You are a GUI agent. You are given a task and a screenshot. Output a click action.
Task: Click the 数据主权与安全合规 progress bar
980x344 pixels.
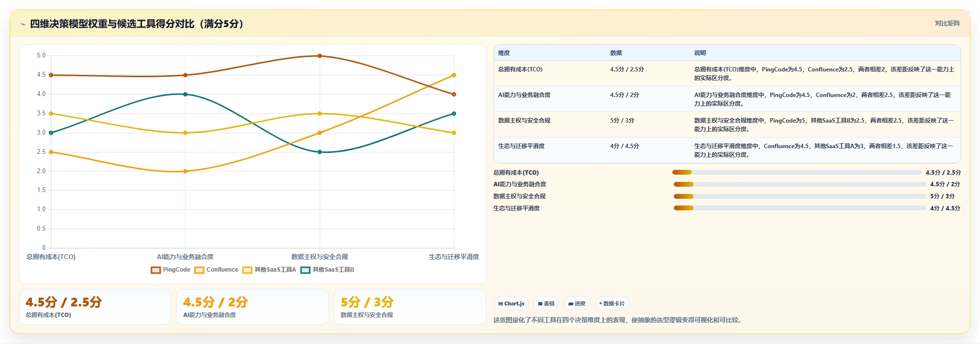click(x=800, y=196)
